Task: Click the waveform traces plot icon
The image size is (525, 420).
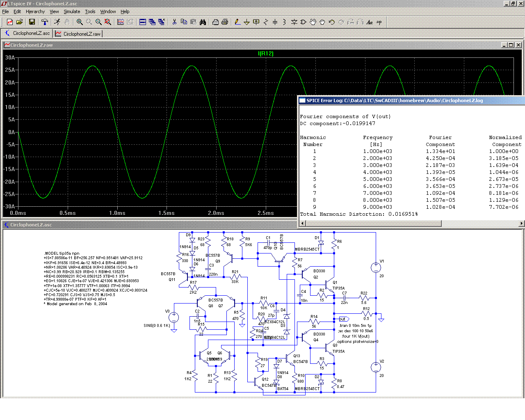Action: 121,22
